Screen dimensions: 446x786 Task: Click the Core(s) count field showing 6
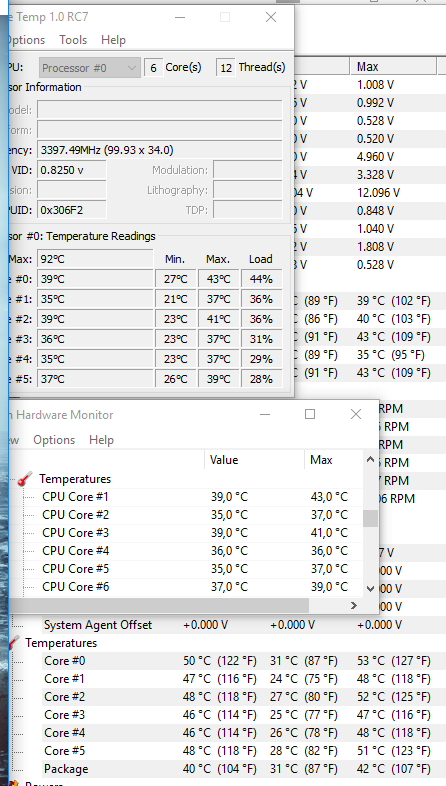pyautogui.click(x=153, y=68)
